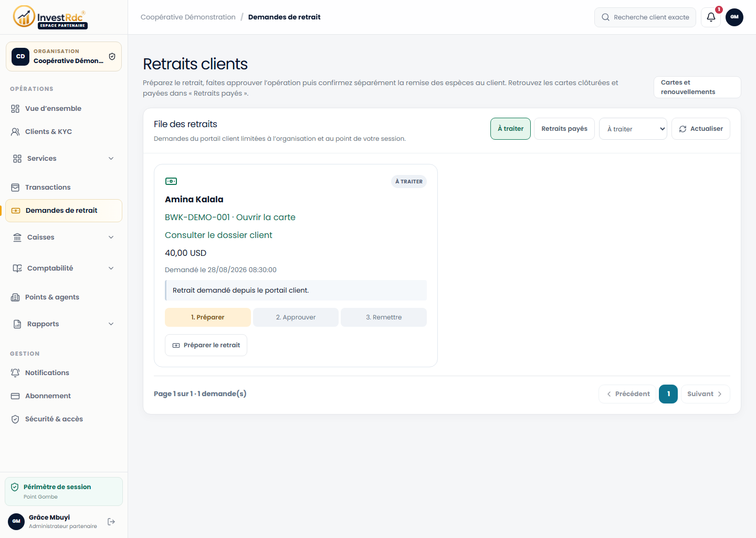Viewport: 756px width, 538px height.
Task: Click the Caisses bank icon
Action: (x=17, y=237)
